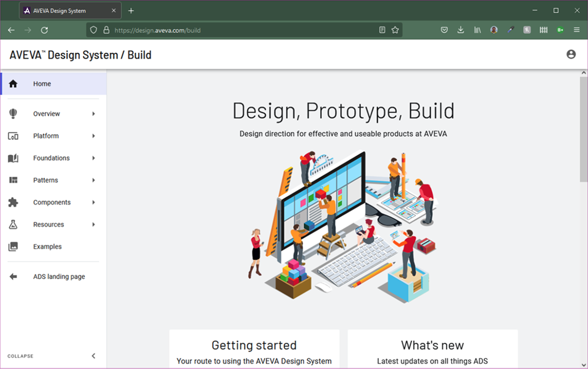Screen dimensions: 588x369
Task: Click the URL address bar field
Action: [236, 30]
